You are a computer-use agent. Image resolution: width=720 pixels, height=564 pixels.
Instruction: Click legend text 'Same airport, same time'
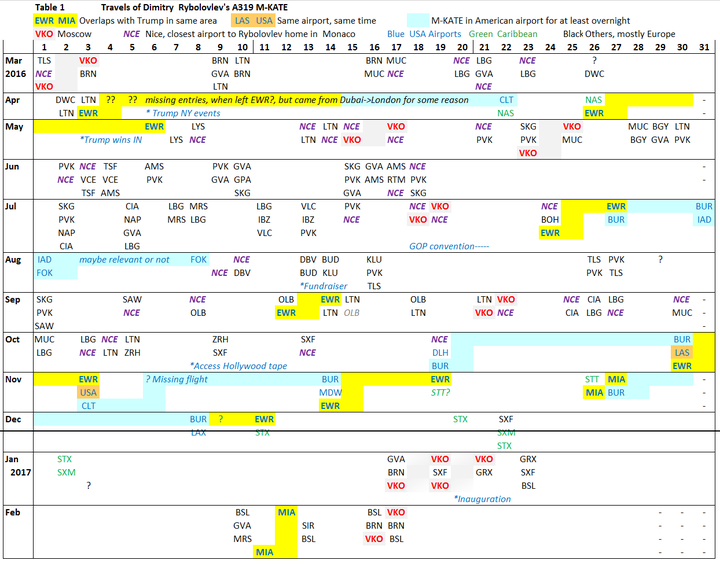pyautogui.click(x=326, y=21)
